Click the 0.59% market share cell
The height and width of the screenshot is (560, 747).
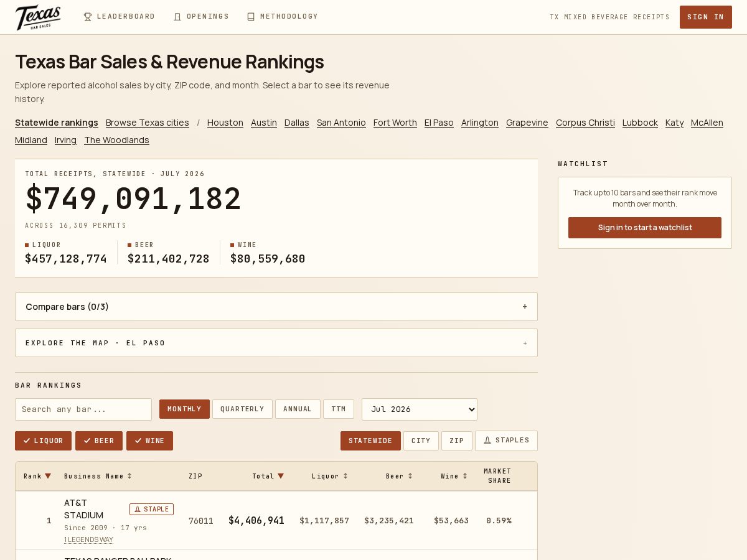499,521
